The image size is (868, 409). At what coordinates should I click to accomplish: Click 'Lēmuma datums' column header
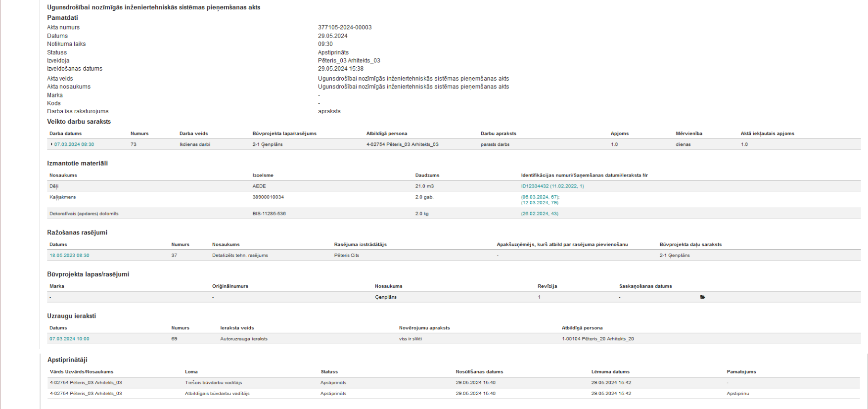(x=610, y=372)
